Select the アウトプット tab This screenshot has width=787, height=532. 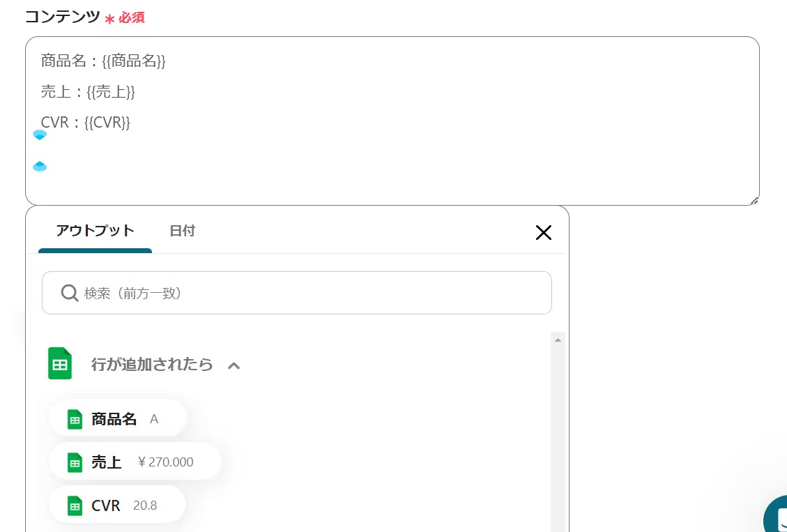click(x=95, y=232)
